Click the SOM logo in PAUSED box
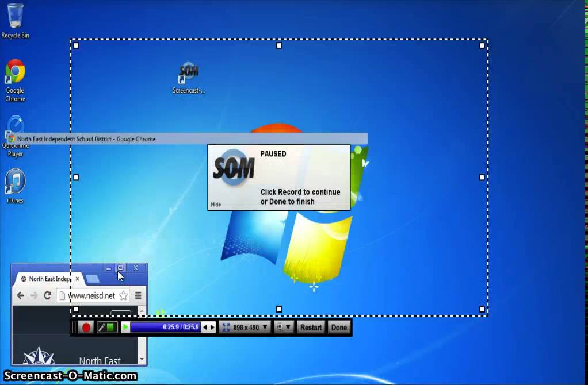Screen dimensions: 588x385 tap(234, 167)
